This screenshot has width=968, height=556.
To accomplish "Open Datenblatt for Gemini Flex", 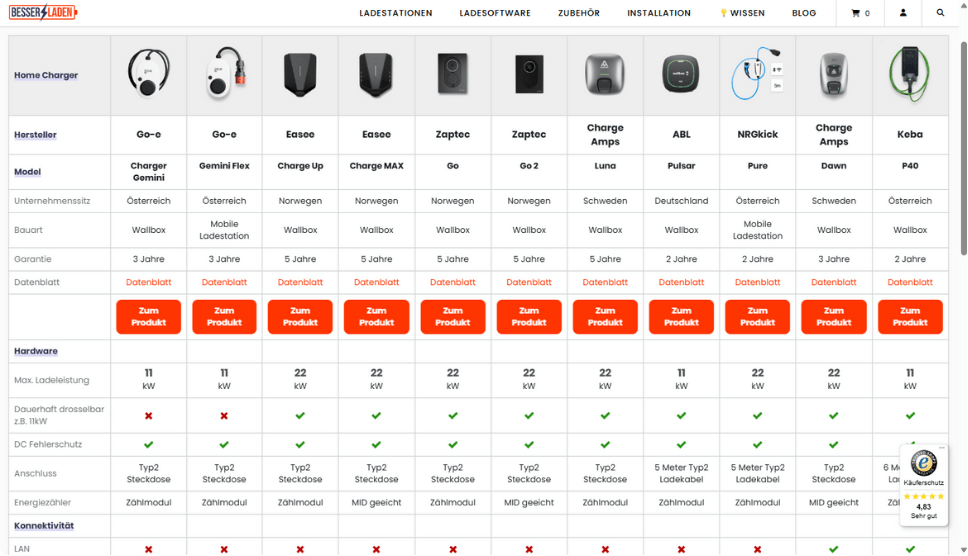I will pyautogui.click(x=224, y=283).
